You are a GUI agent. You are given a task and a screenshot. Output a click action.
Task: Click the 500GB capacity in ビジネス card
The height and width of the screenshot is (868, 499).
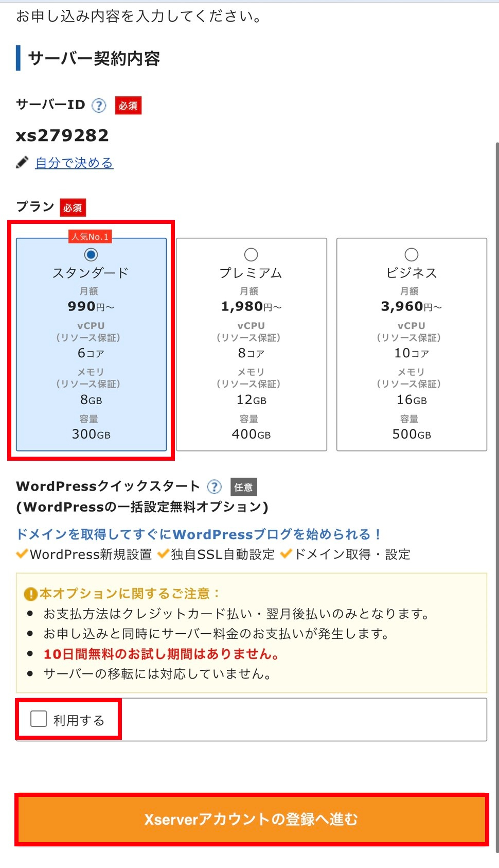coord(412,434)
